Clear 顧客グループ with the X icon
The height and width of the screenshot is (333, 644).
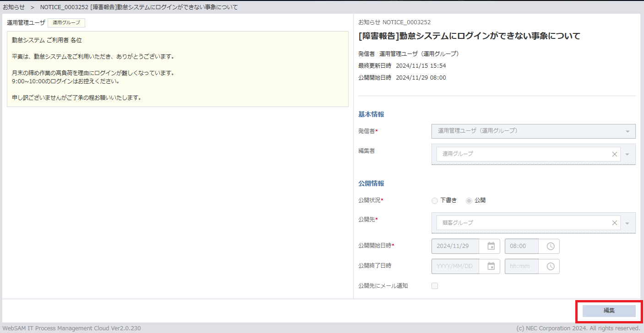pyautogui.click(x=615, y=223)
